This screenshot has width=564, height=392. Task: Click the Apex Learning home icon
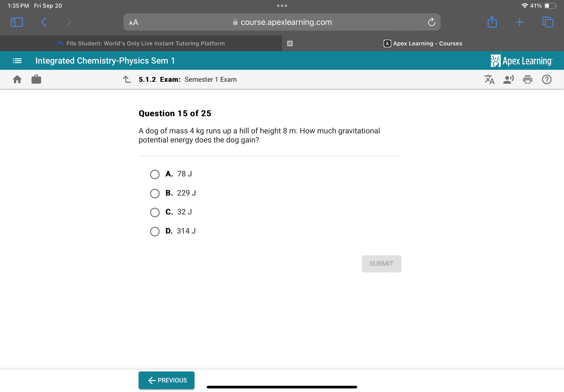coord(17,79)
